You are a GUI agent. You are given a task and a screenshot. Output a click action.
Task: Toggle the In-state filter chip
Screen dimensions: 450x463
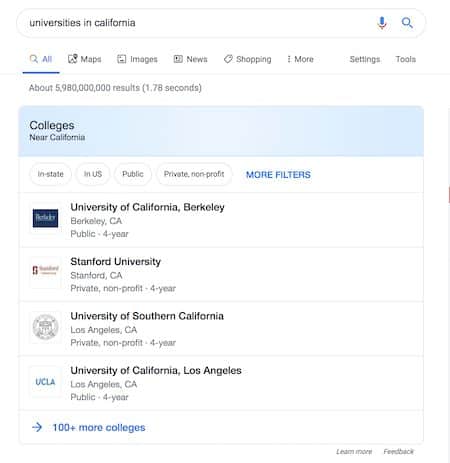[50, 174]
